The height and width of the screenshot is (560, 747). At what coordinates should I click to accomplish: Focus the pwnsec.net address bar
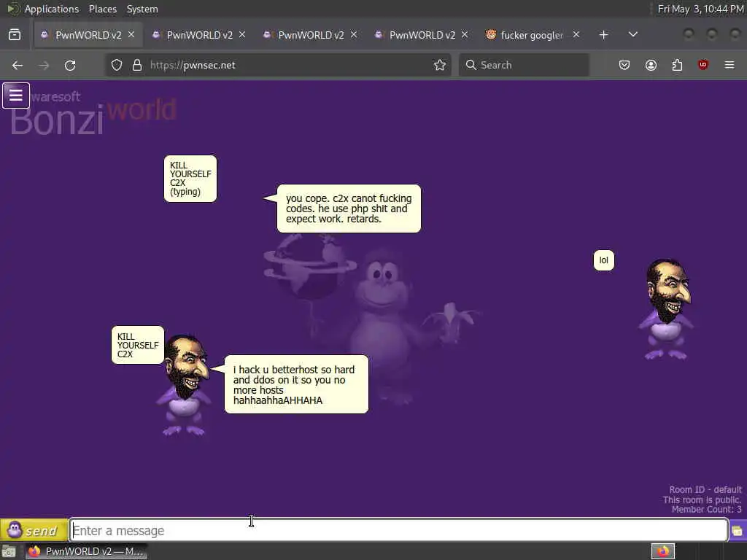(278, 65)
